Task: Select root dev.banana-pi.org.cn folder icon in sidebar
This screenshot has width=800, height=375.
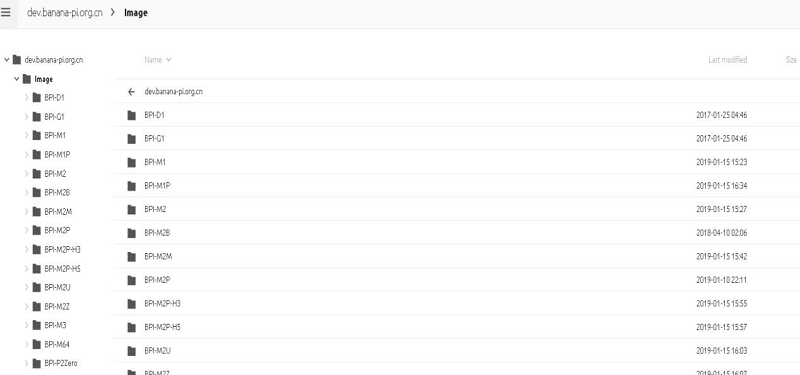Action: coord(17,60)
